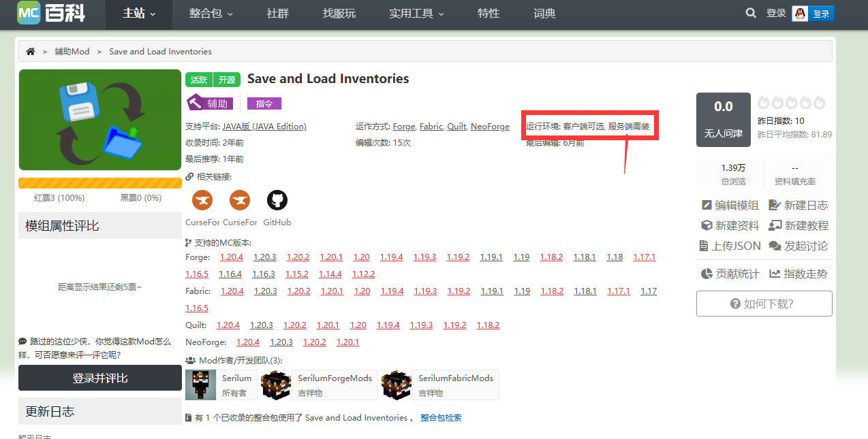Select Forge version 1.17.1

pos(645,257)
